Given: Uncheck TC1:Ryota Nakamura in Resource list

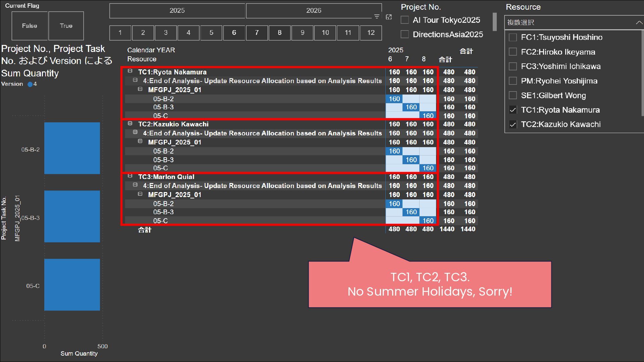Looking at the screenshot, I should coord(513,110).
